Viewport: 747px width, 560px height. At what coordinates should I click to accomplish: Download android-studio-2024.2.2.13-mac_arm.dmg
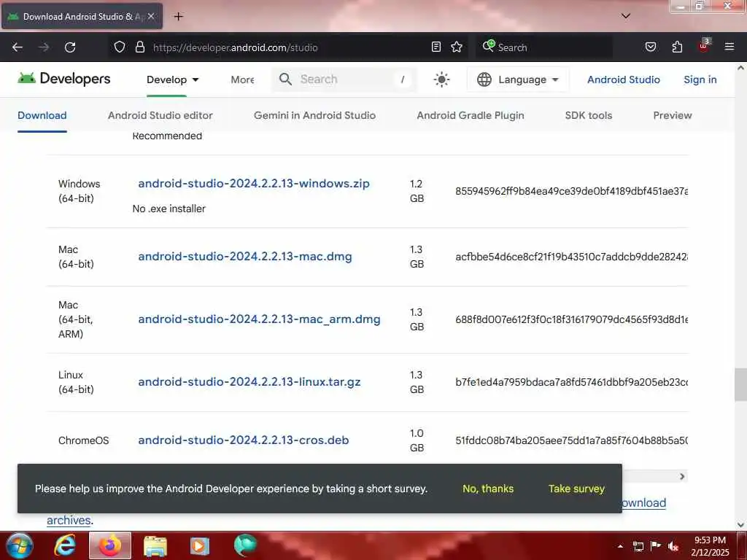(259, 319)
